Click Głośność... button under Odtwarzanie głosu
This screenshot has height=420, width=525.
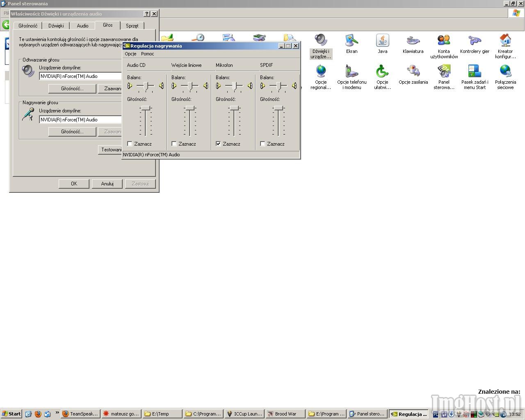point(72,89)
